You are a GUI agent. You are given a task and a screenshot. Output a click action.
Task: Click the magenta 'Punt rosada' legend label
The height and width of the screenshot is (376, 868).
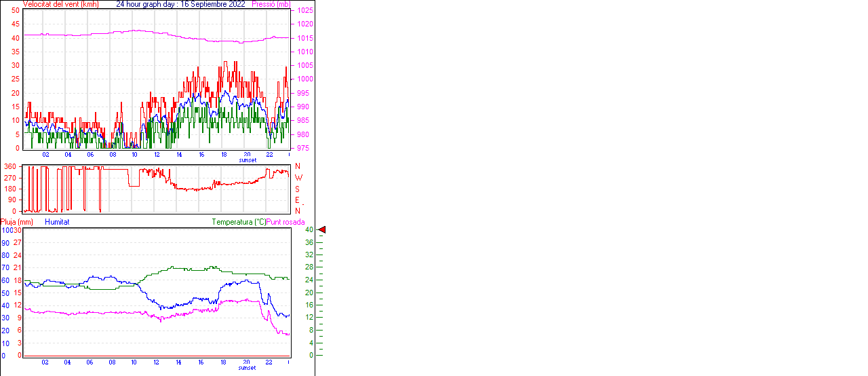(285, 222)
